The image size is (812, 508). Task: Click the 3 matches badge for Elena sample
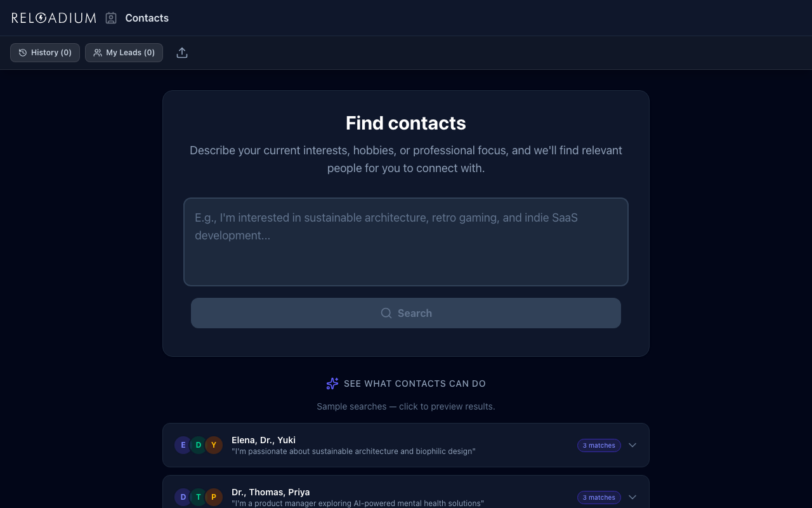point(599,445)
